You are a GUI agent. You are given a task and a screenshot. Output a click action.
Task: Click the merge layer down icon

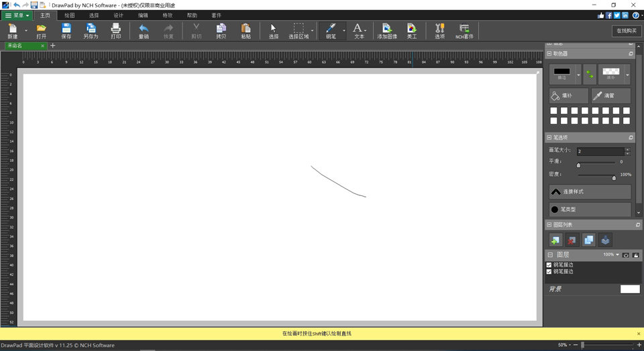[605, 240]
